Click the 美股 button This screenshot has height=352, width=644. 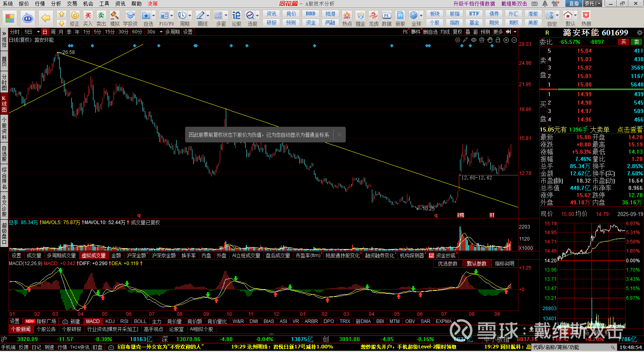pos(533,23)
